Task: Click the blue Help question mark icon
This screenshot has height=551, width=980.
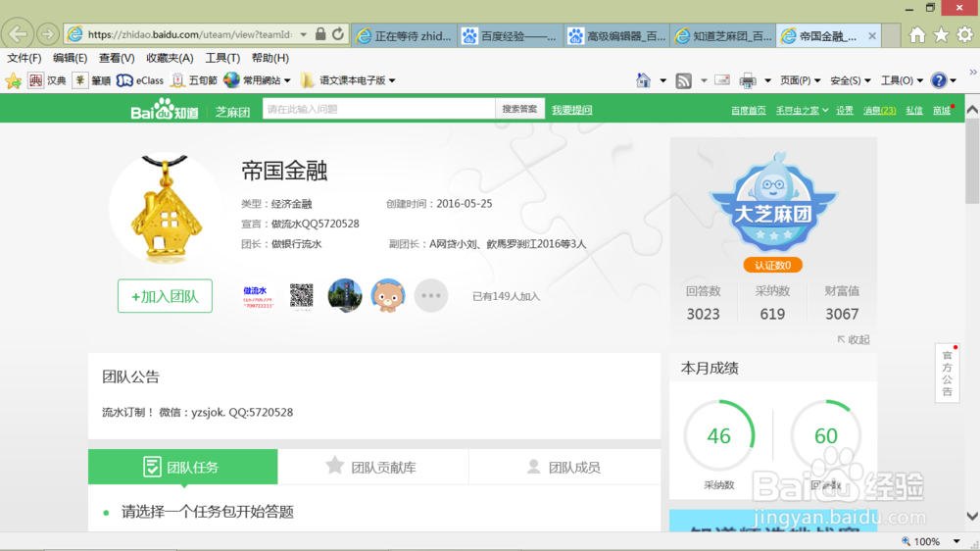Action: point(938,80)
